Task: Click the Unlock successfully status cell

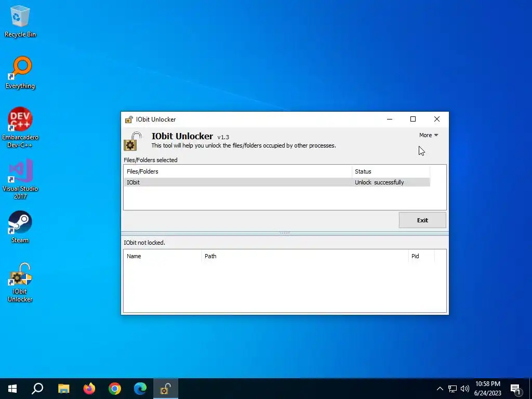Action: (x=379, y=182)
